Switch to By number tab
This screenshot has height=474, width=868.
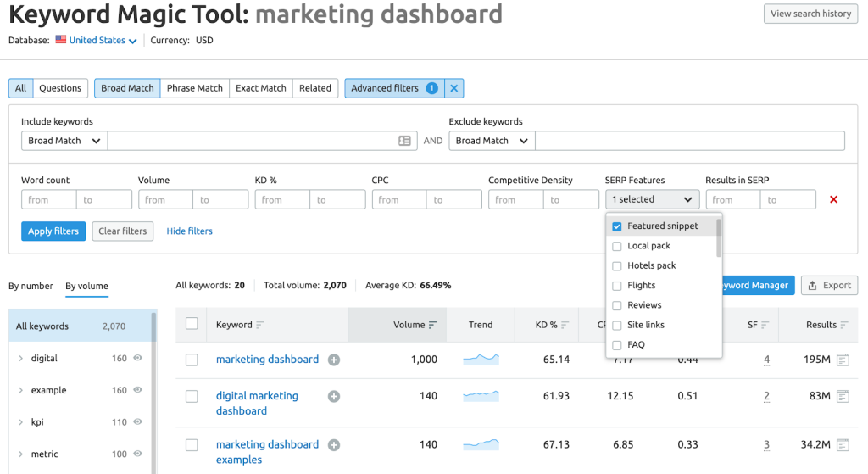point(31,286)
